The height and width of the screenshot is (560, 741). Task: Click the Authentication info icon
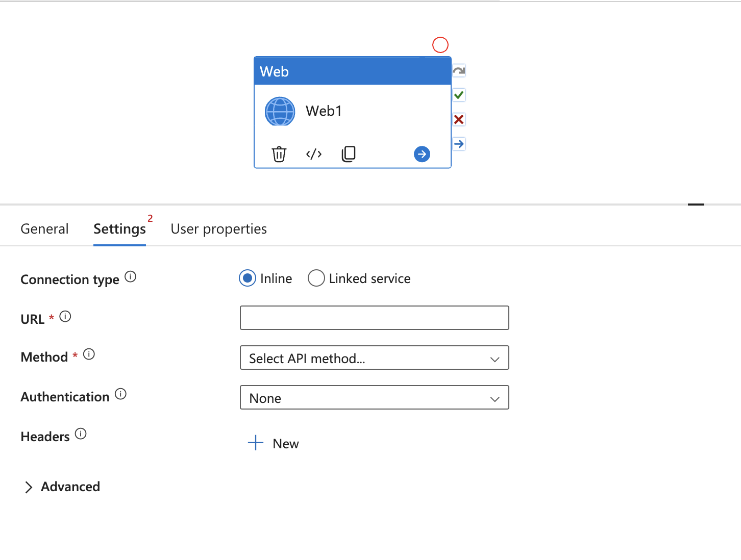tap(120, 394)
